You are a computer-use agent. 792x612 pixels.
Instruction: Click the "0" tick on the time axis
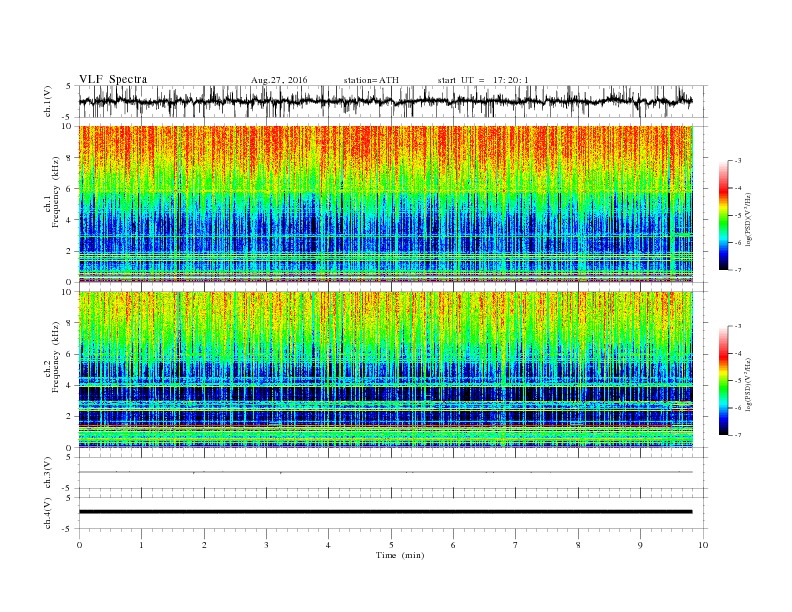point(79,545)
